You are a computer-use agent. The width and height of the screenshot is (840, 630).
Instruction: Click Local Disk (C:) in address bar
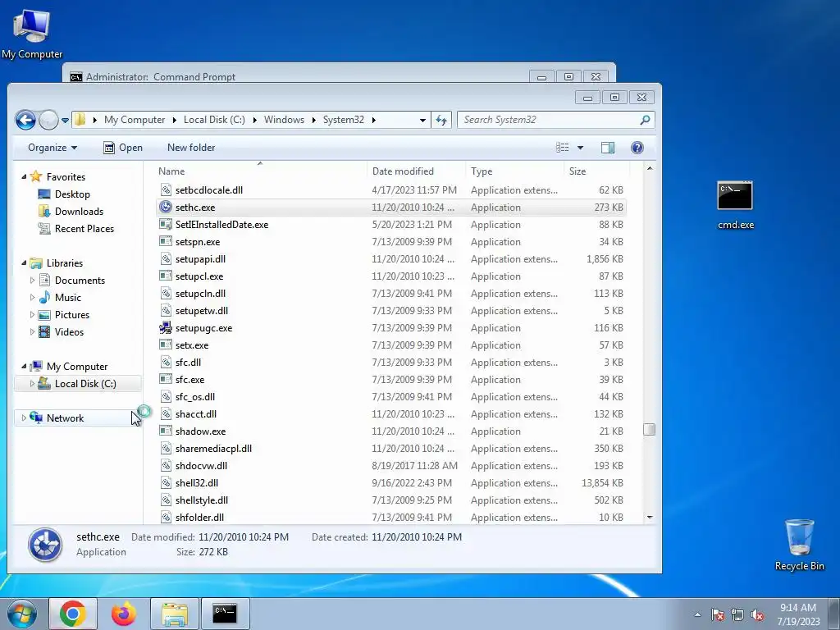[214, 120]
